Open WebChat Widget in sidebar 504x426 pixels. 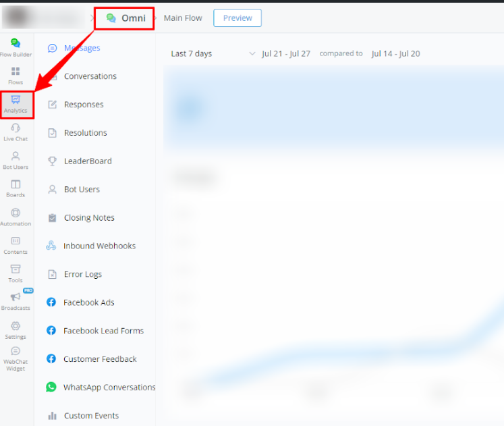click(x=16, y=358)
